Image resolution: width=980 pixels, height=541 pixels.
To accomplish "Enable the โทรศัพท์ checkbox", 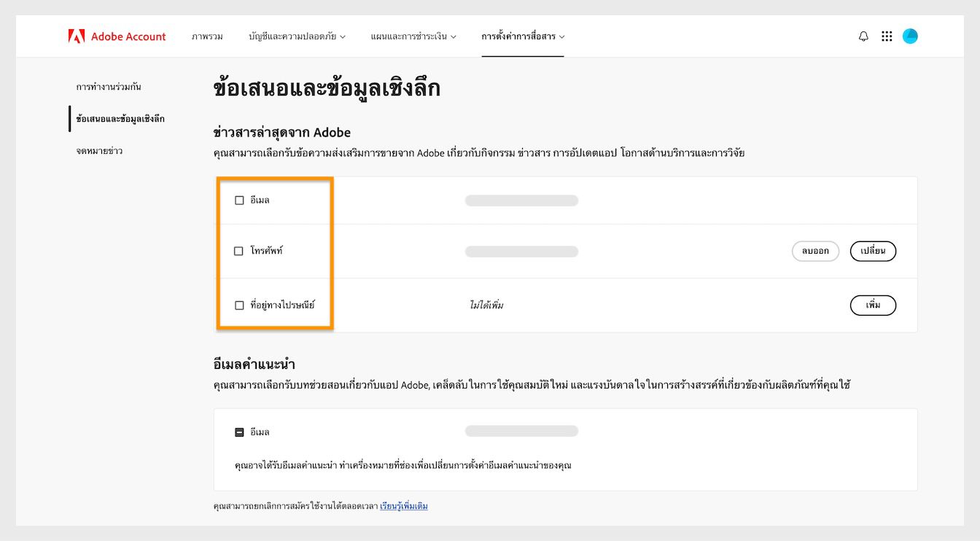I will click(238, 250).
